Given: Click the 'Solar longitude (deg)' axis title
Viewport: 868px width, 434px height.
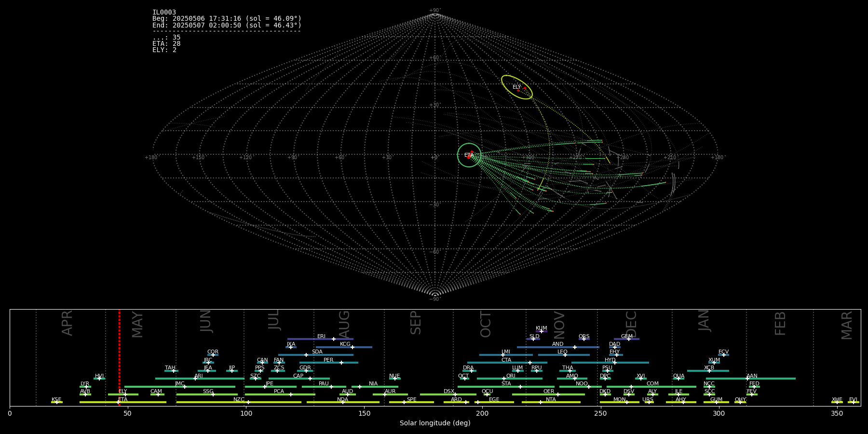Looking at the screenshot, I should click(x=435, y=423).
